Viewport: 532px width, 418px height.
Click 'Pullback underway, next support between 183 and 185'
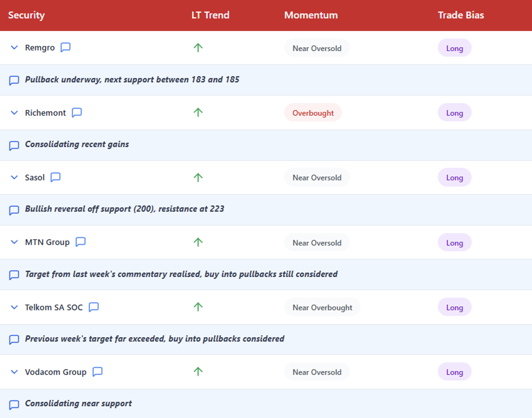(x=132, y=79)
